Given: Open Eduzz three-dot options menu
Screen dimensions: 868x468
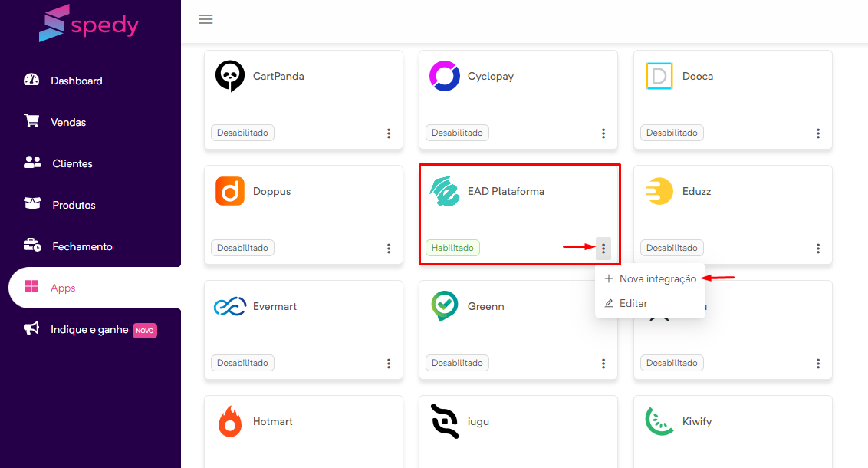Looking at the screenshot, I should pyautogui.click(x=818, y=249).
